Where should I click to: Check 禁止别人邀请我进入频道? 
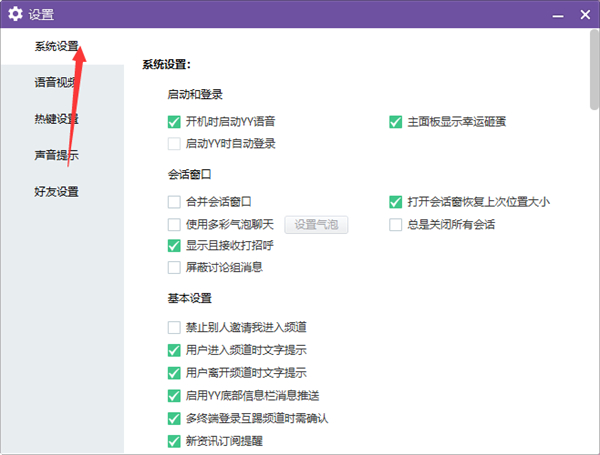tap(175, 328)
